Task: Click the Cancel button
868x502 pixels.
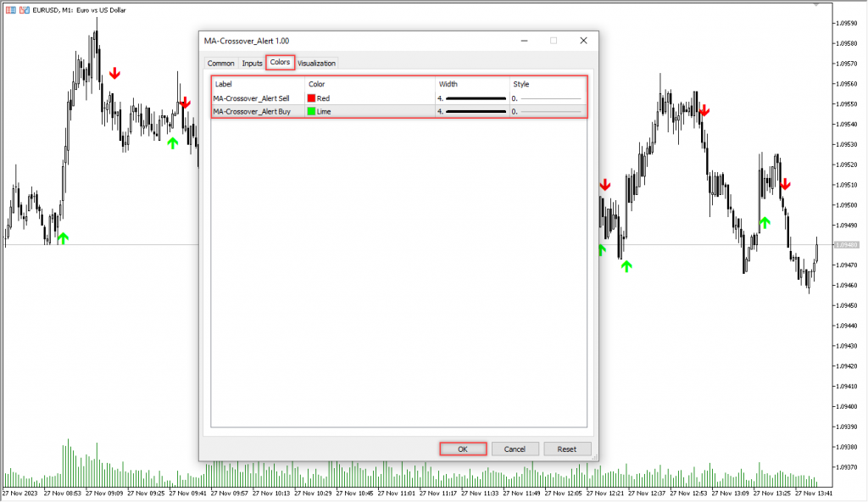Action: pyautogui.click(x=515, y=449)
